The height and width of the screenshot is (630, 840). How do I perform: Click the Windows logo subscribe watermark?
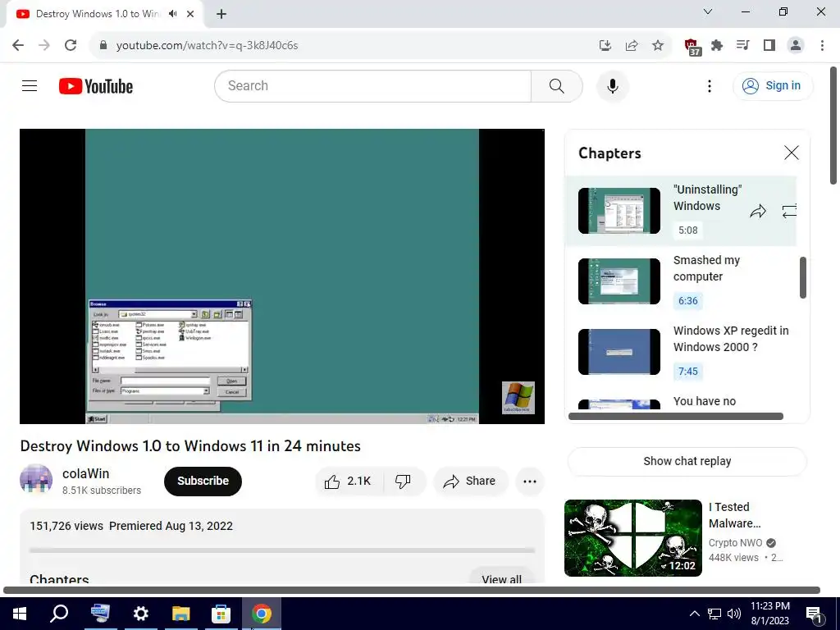518,398
